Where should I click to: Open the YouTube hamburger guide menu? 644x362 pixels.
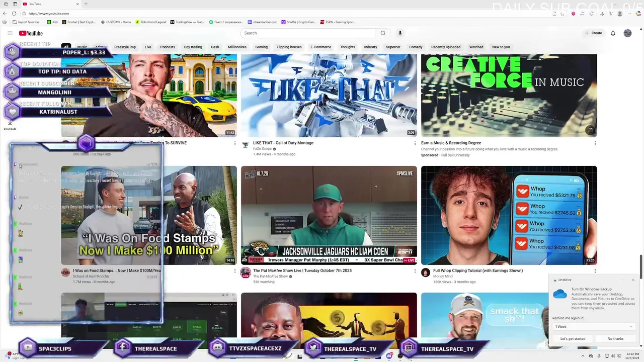[10, 33]
